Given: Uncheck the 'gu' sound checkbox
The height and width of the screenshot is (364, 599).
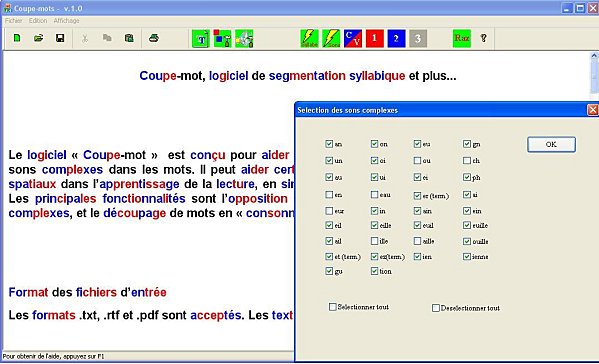Looking at the screenshot, I should click(x=329, y=271).
